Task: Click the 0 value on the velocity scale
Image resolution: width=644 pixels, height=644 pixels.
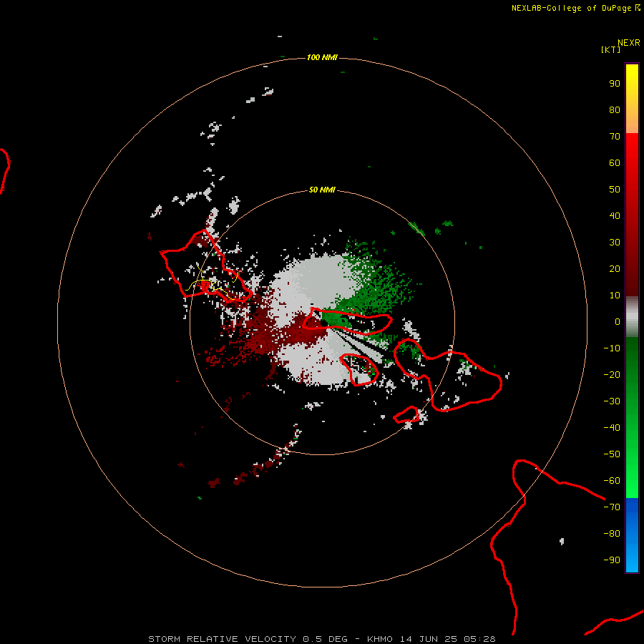Action: tap(618, 322)
